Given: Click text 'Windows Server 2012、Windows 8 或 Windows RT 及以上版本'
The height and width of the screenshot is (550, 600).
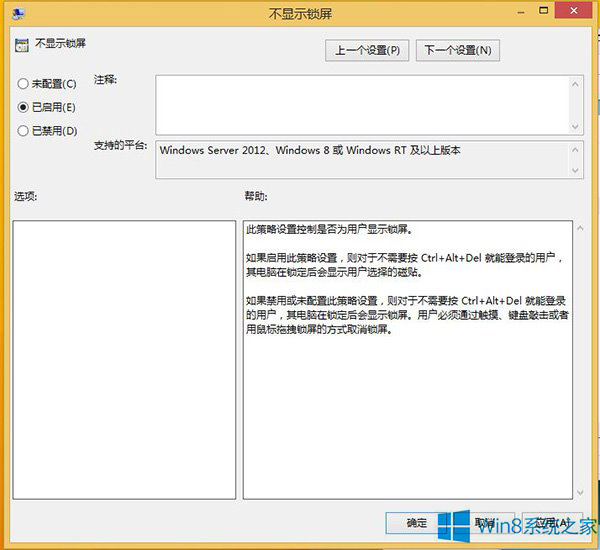Looking at the screenshot, I should (310, 150).
